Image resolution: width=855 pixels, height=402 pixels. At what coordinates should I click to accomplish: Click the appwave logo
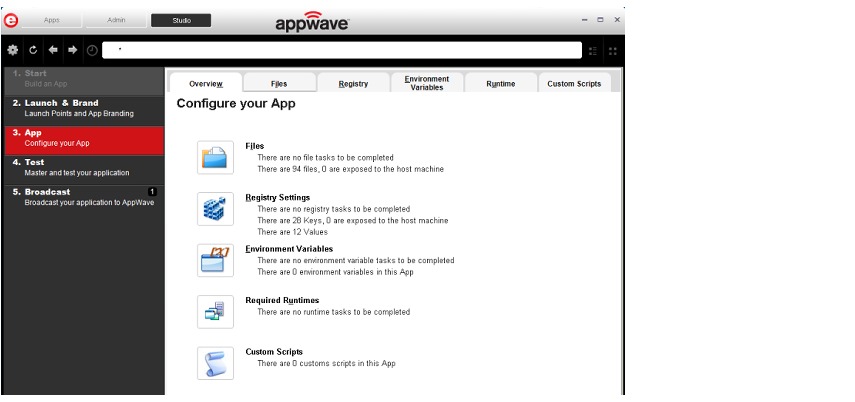coord(312,21)
